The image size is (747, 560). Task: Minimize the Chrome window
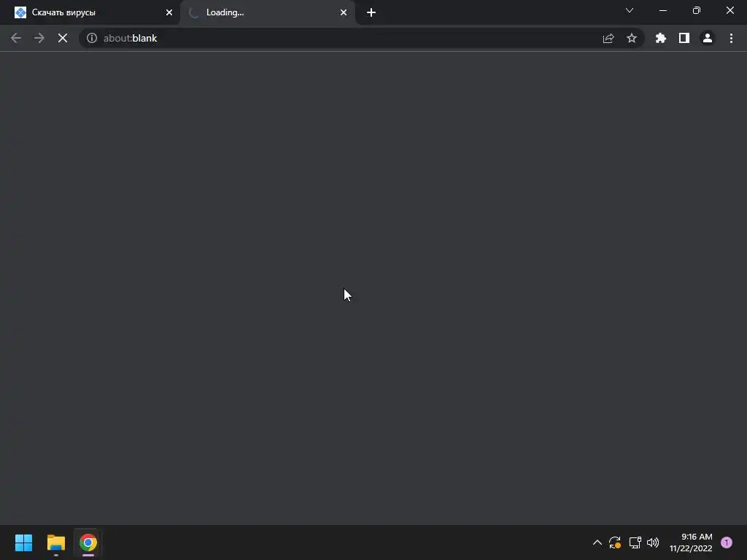[x=663, y=10]
